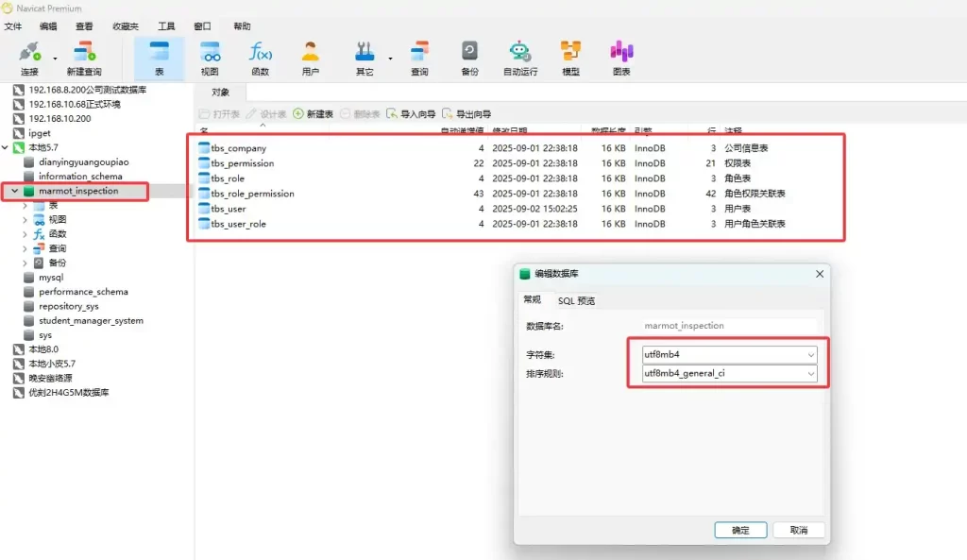Viewport: 967px width, 560px height.
Task: Click the 确定 button in dialog
Action: click(x=740, y=530)
